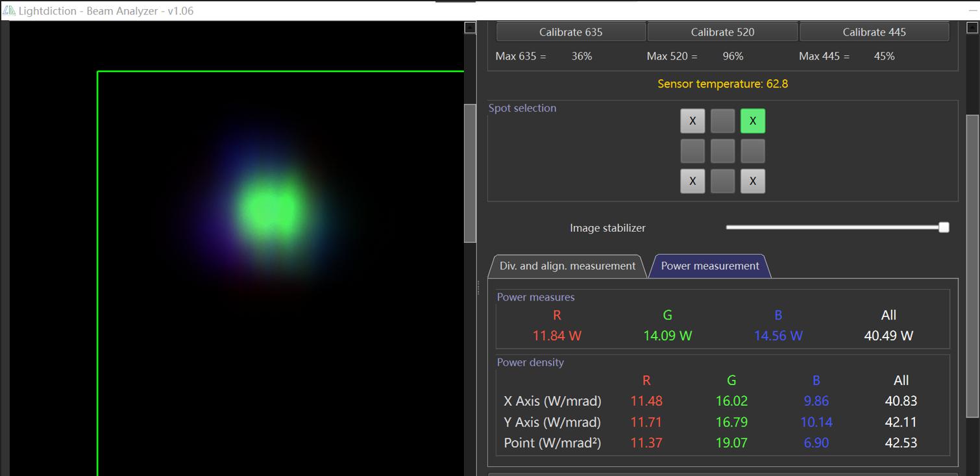Click the Power density section label

[530, 362]
